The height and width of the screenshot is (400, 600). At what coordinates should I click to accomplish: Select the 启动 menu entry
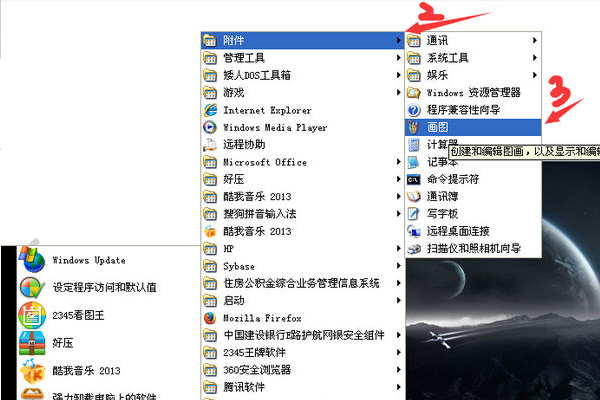(x=302, y=300)
